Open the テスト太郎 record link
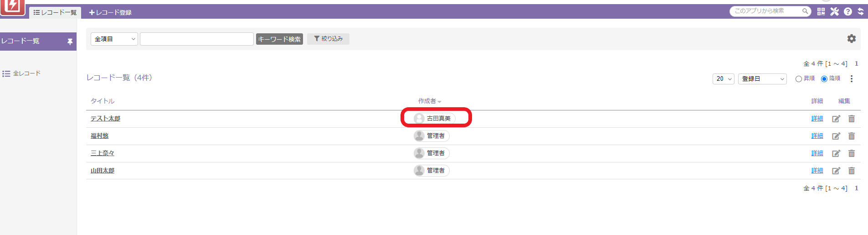Image resolution: width=868 pixels, height=235 pixels. point(105,119)
